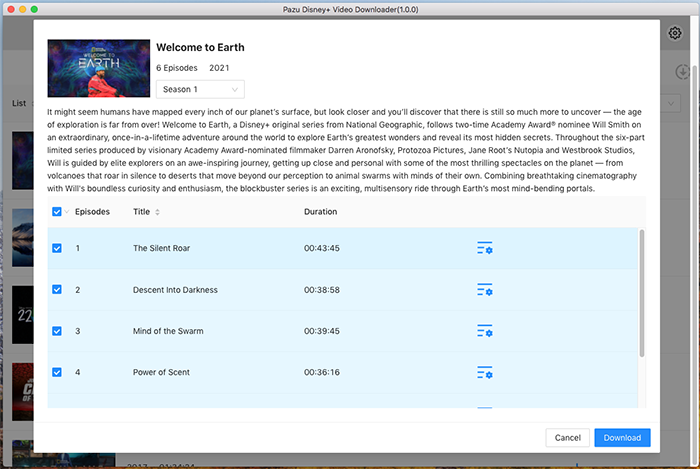The height and width of the screenshot is (469, 700).
Task: Open settings for episode 1 The Silent Roar
Action: click(x=485, y=248)
